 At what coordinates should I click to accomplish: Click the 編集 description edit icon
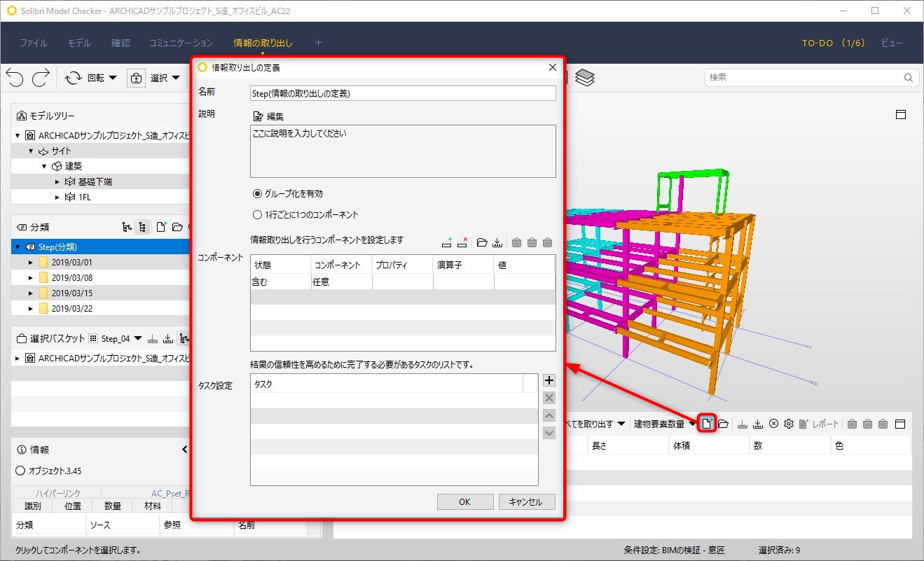tap(258, 116)
